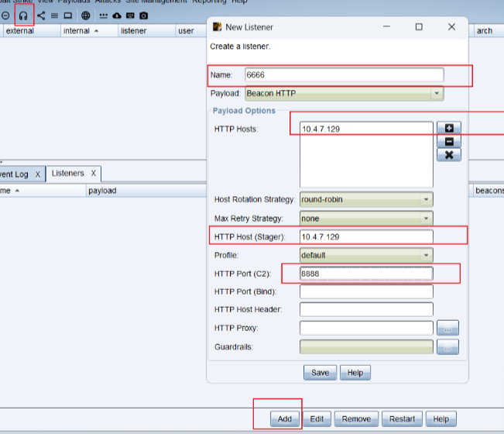This screenshot has height=434, width=504.
Task: Show the pivot graph view icon
Action: pyautogui.click(x=41, y=15)
